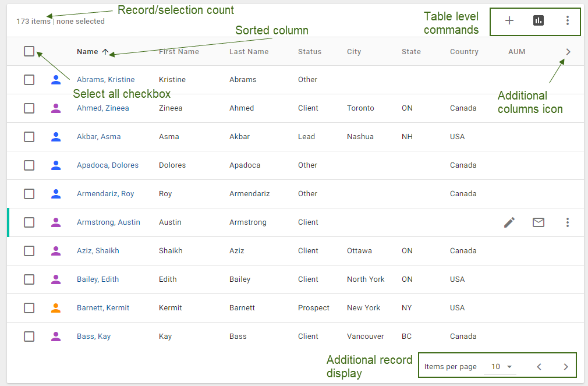
Task: Go to previous page of records
Action: point(539,367)
